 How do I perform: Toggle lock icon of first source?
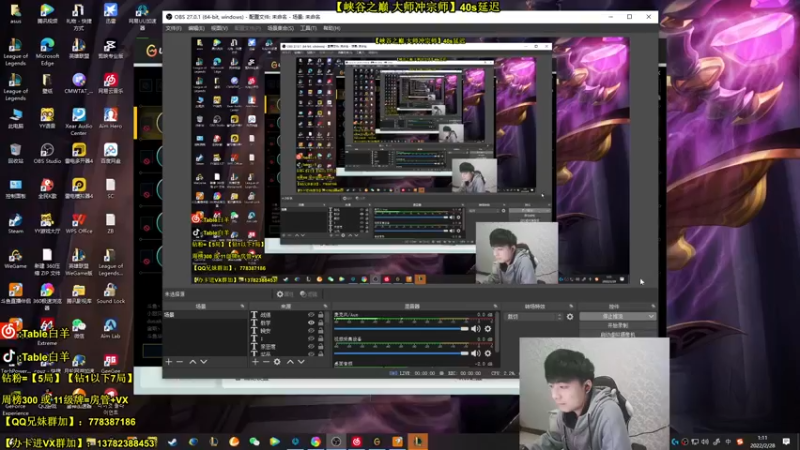(x=320, y=315)
